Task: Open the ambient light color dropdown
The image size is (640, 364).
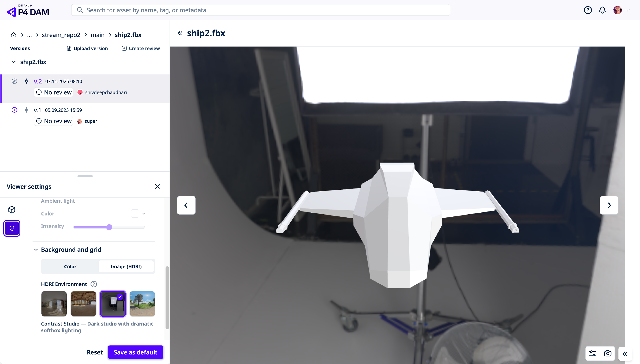Action: 144,214
